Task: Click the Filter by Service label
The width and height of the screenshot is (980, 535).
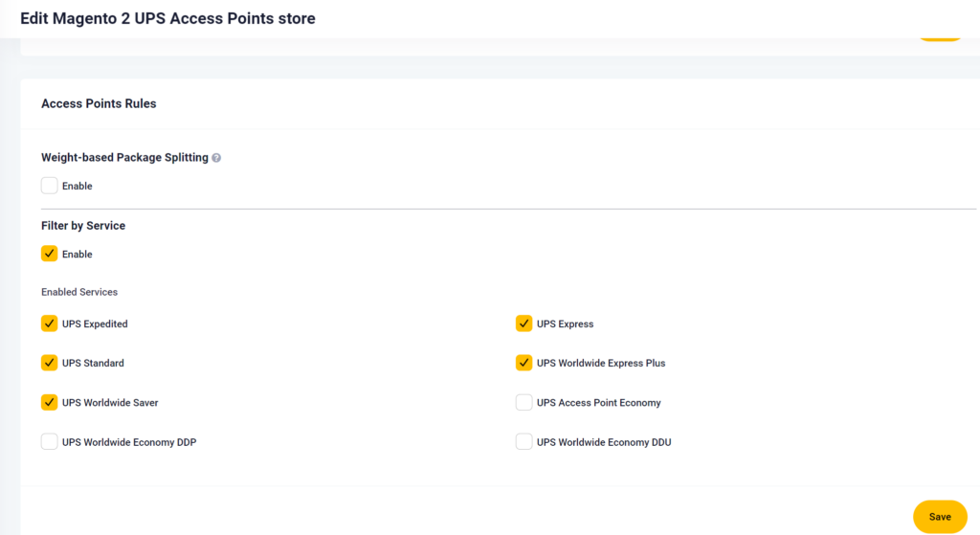Action: coord(83,226)
